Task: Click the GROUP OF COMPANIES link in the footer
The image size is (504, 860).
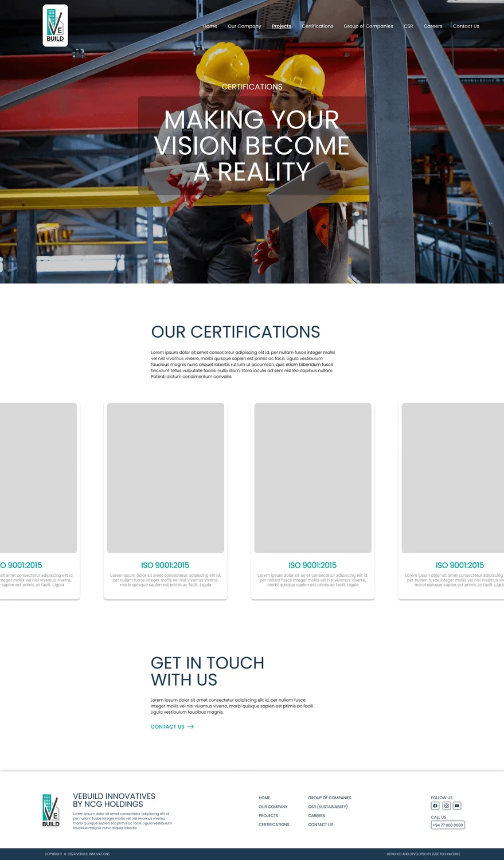Action: (x=330, y=798)
